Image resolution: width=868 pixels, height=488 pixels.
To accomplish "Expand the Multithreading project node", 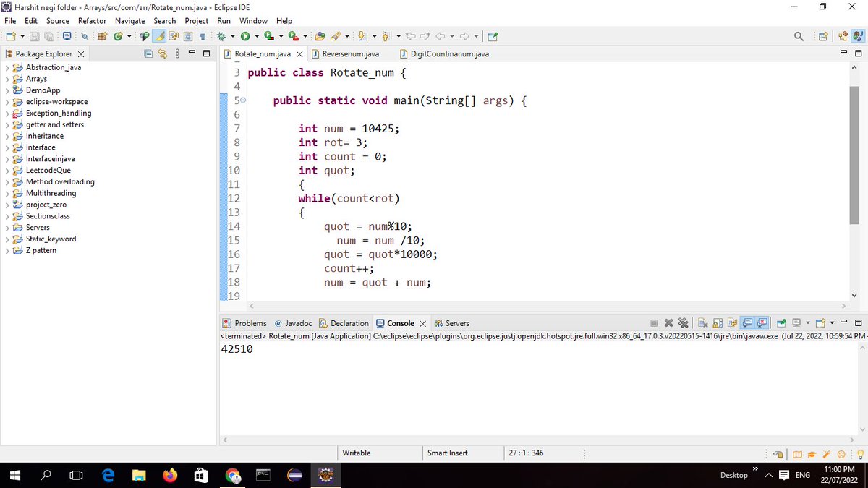I will [8, 193].
